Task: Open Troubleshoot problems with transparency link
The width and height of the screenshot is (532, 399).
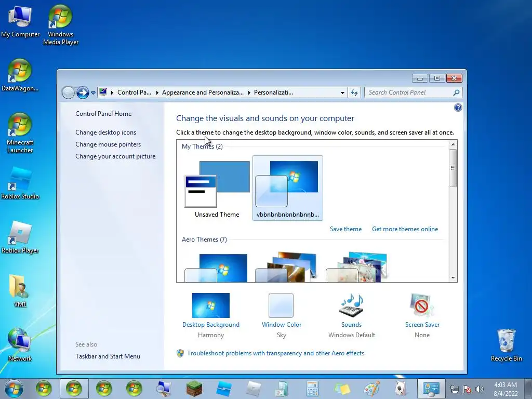Action: [275, 353]
